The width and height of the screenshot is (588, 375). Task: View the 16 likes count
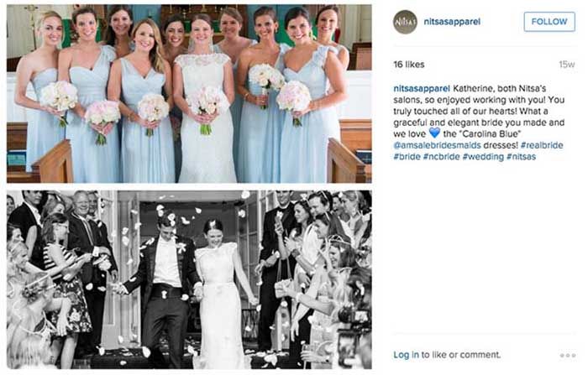pos(409,65)
